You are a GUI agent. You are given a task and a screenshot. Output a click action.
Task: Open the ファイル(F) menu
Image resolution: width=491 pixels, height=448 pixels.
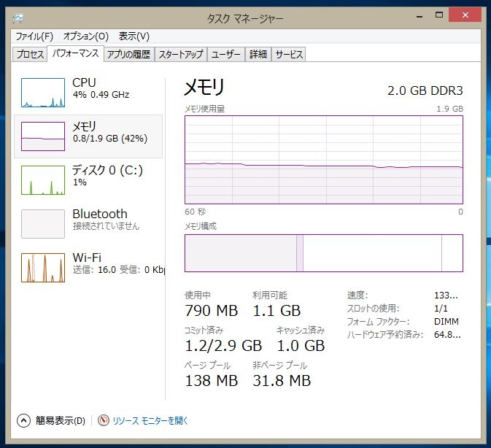34,36
